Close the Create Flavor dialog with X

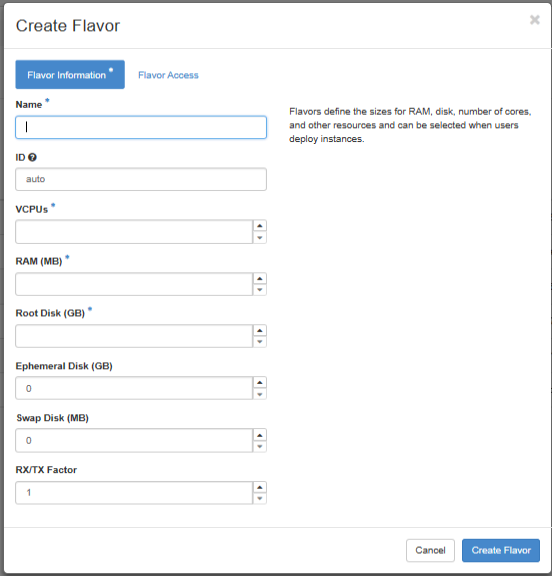coord(535,20)
